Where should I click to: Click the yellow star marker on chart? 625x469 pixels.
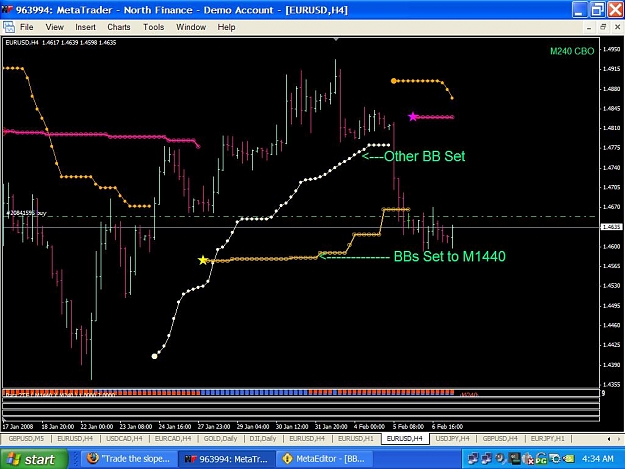pos(203,260)
